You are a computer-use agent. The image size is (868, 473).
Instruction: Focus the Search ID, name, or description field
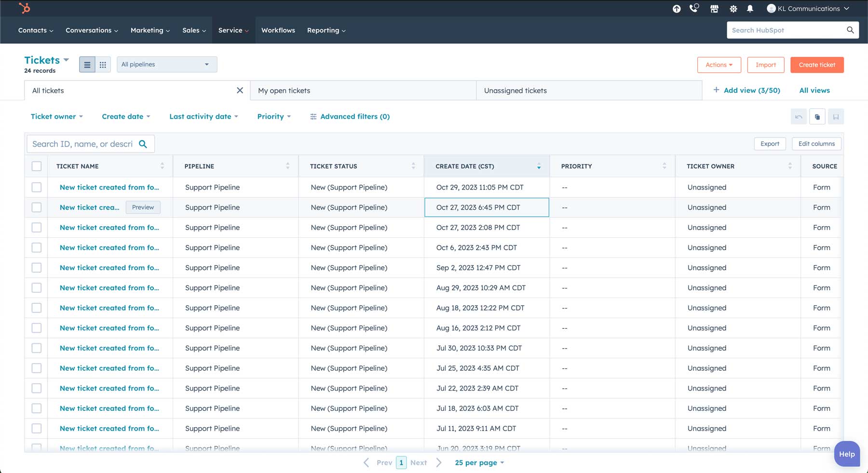pos(82,144)
